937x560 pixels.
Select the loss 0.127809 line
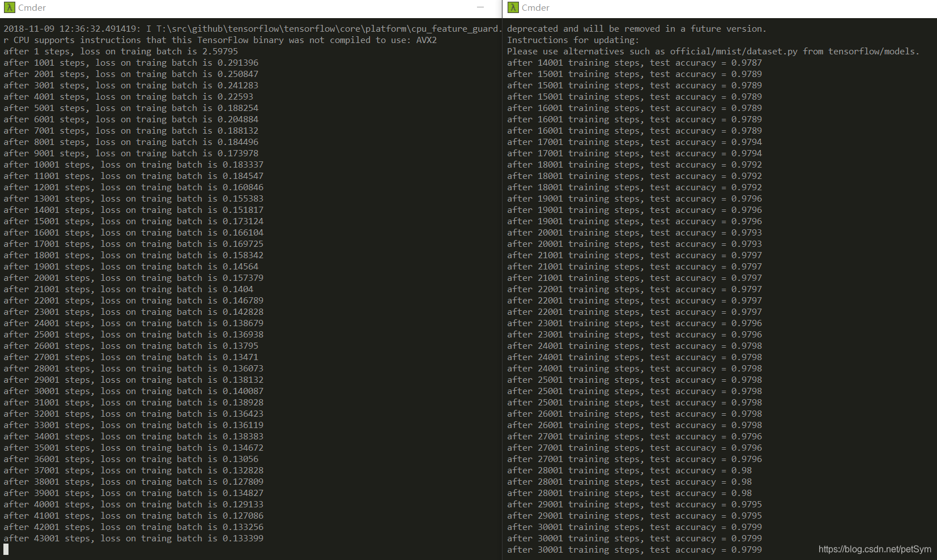click(134, 482)
